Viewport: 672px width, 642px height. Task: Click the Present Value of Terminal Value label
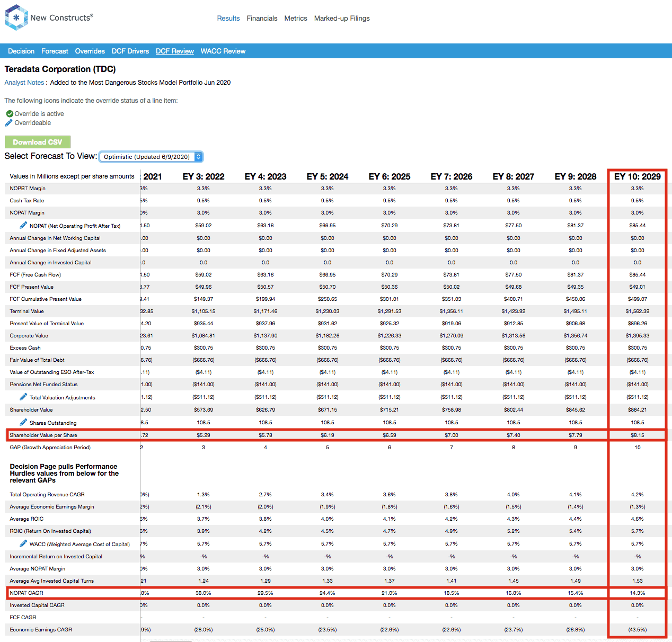point(47,324)
